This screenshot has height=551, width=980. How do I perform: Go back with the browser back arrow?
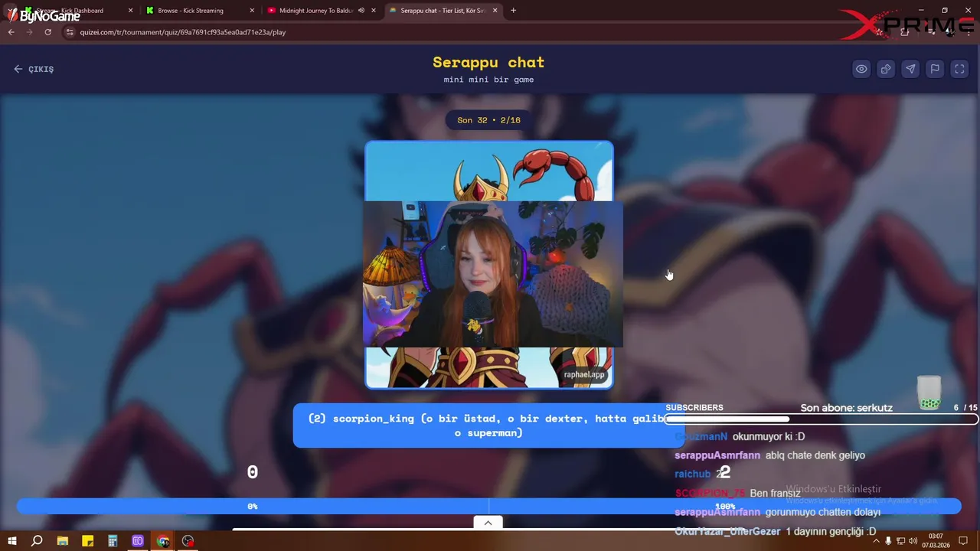[11, 32]
